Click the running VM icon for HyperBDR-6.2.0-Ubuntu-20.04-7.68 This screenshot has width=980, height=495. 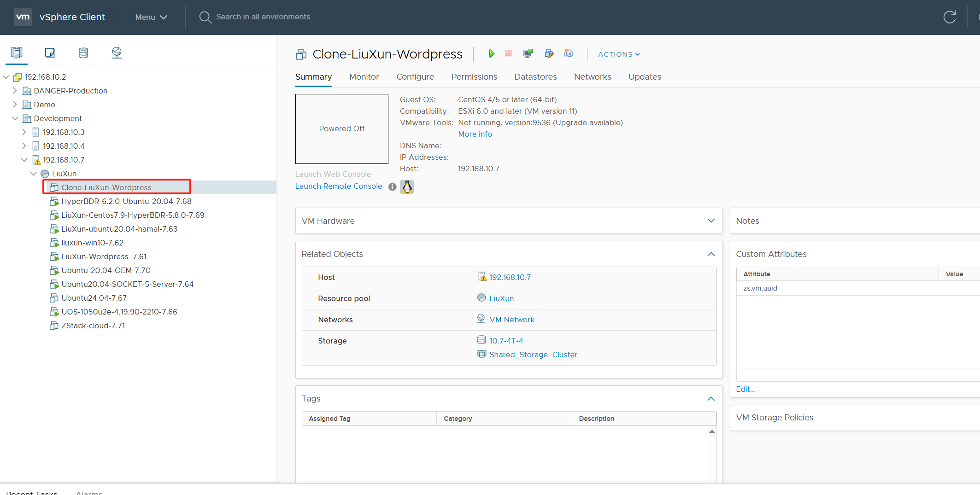54,201
